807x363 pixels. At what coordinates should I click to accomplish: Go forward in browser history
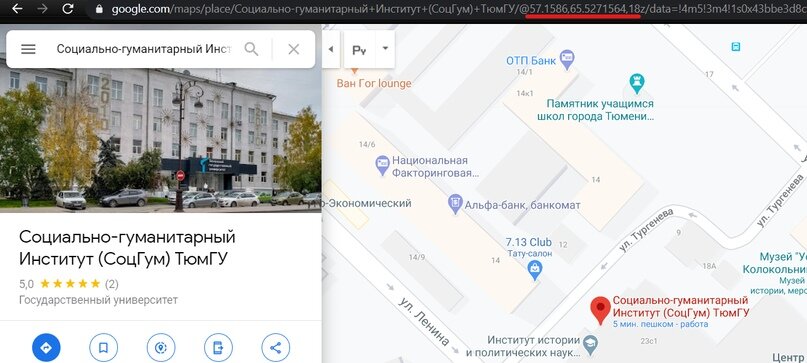point(42,9)
